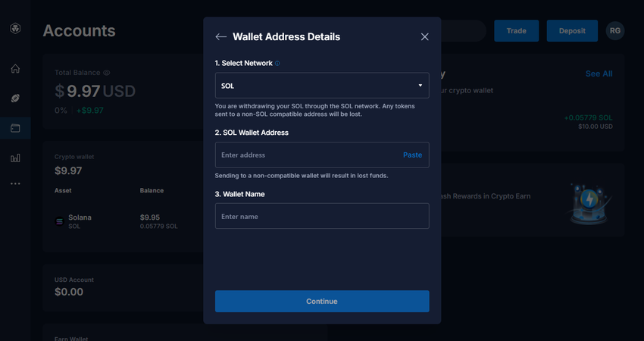Image resolution: width=644 pixels, height=341 pixels.
Task: Click the Deposit button in the header
Action: coord(572,31)
